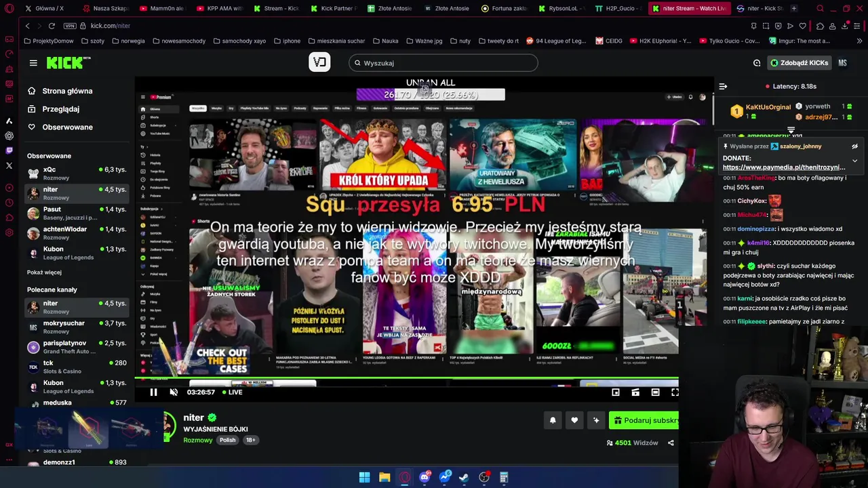Toggle notification bell for niter
868x488 pixels.
point(553,420)
